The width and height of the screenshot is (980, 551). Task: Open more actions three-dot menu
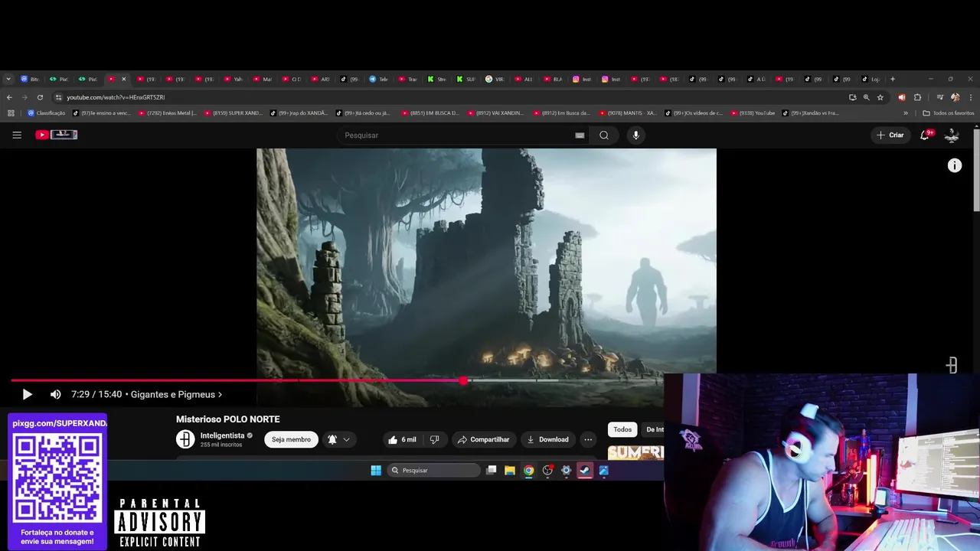588,439
